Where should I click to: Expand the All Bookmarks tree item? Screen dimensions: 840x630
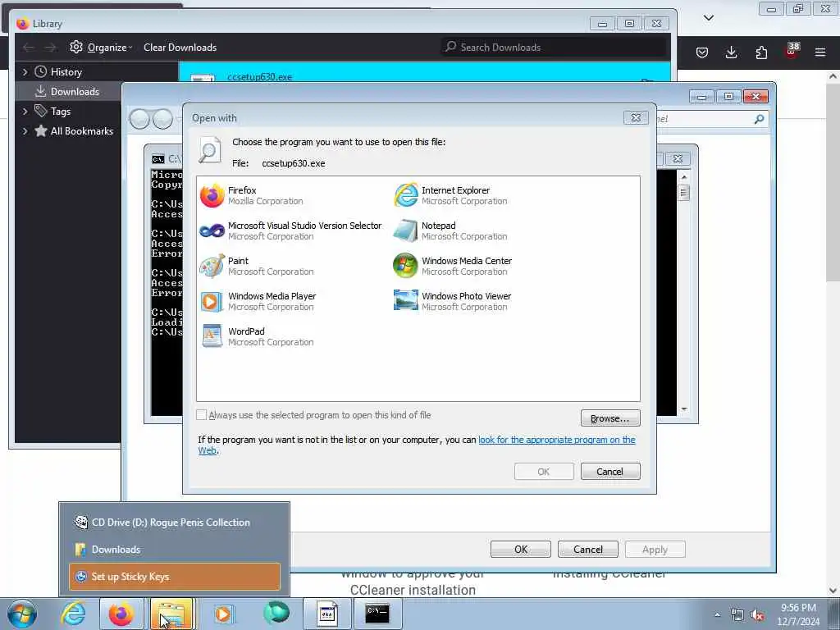pyautogui.click(x=25, y=131)
